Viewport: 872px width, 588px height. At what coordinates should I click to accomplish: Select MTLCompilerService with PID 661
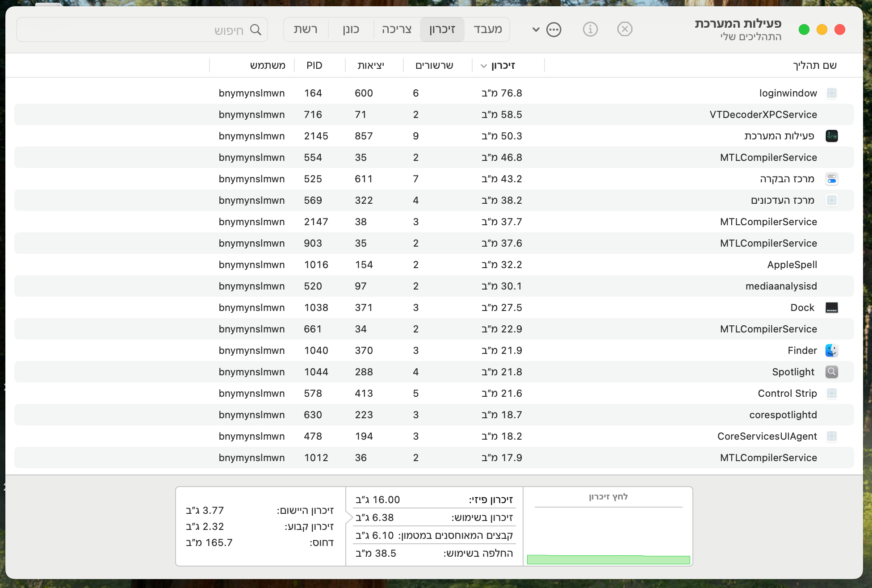[768, 329]
